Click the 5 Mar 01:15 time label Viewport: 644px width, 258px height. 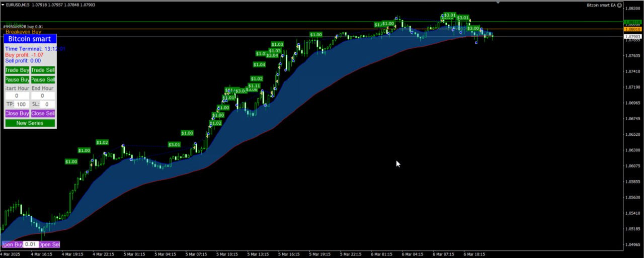tap(135, 254)
